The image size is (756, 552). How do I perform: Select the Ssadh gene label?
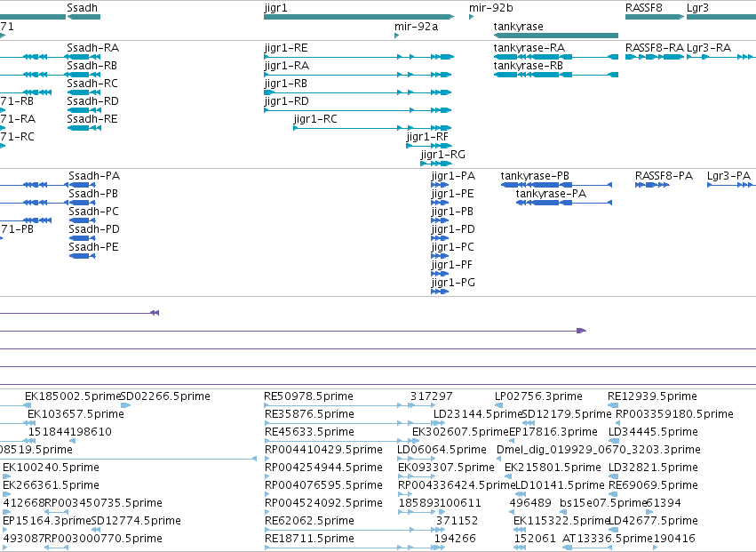[82, 8]
